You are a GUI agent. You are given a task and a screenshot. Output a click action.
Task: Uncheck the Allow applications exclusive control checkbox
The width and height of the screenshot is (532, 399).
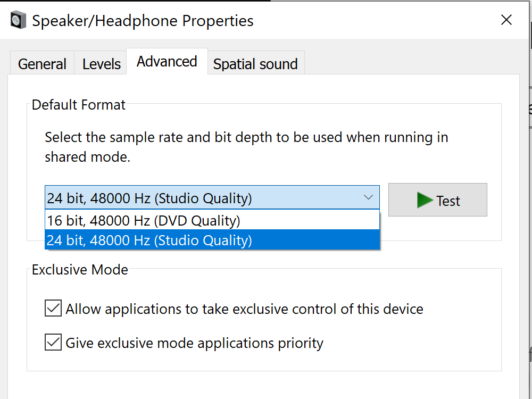click(53, 309)
